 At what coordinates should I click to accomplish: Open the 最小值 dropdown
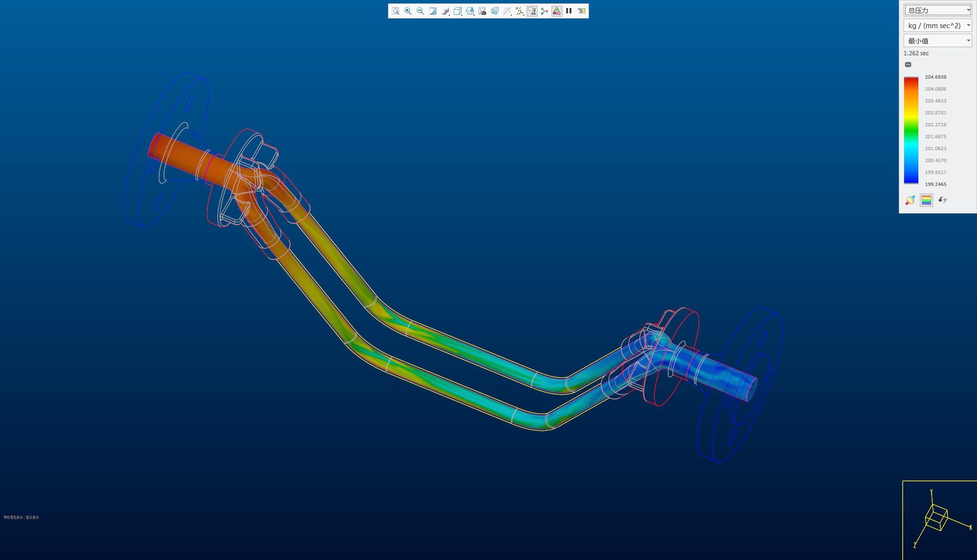click(937, 41)
